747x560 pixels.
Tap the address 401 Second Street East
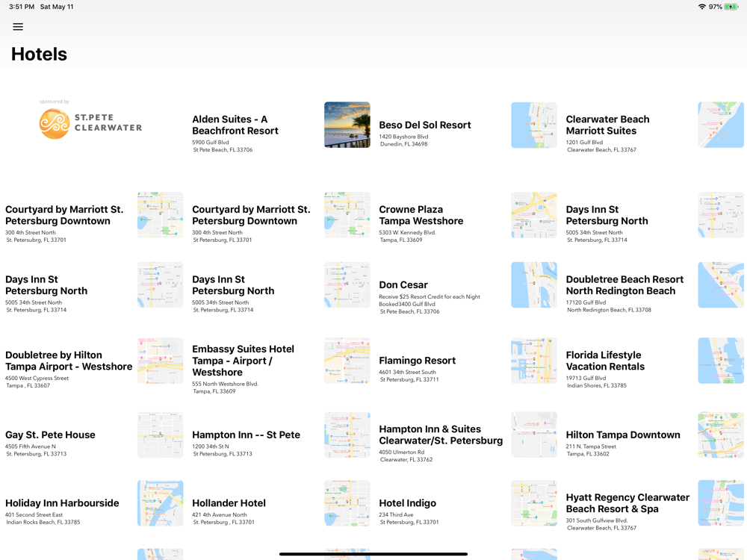pyautogui.click(x=34, y=514)
